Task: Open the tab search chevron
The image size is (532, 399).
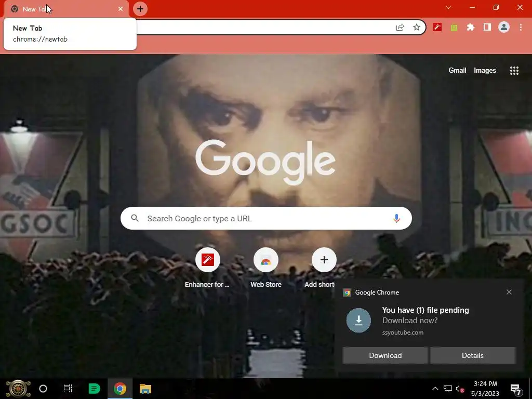Action: (x=448, y=7)
